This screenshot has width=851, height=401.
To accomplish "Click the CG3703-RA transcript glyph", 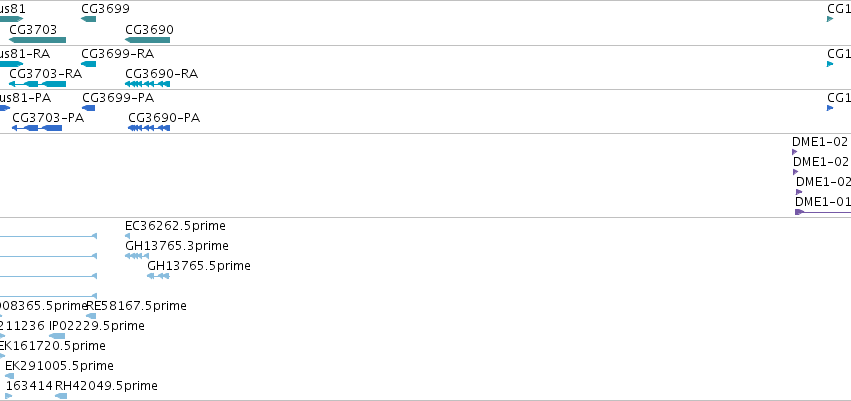I will pos(37,84).
